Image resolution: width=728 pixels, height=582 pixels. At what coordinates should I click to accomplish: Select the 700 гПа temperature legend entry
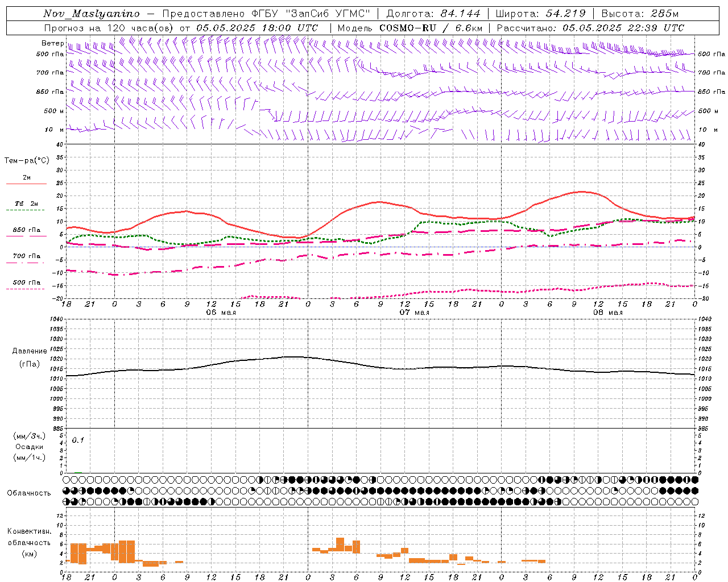(x=27, y=256)
